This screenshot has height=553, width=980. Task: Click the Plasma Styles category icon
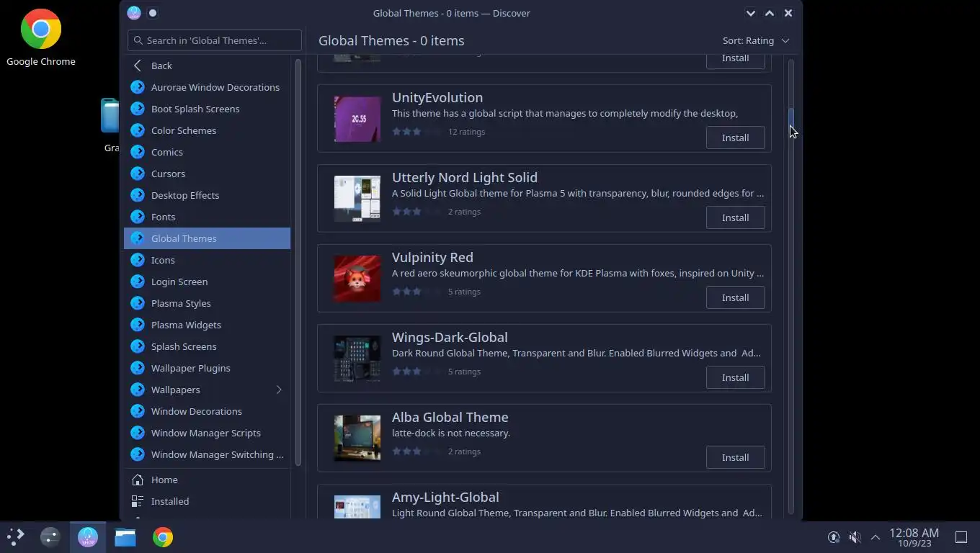click(x=138, y=303)
